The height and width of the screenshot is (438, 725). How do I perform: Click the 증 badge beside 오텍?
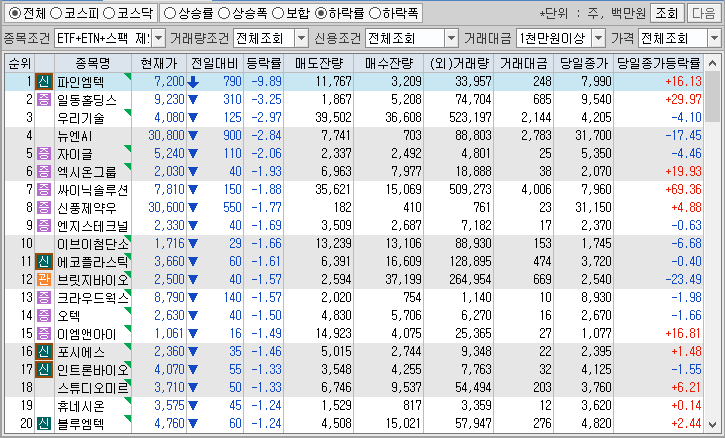(44, 316)
